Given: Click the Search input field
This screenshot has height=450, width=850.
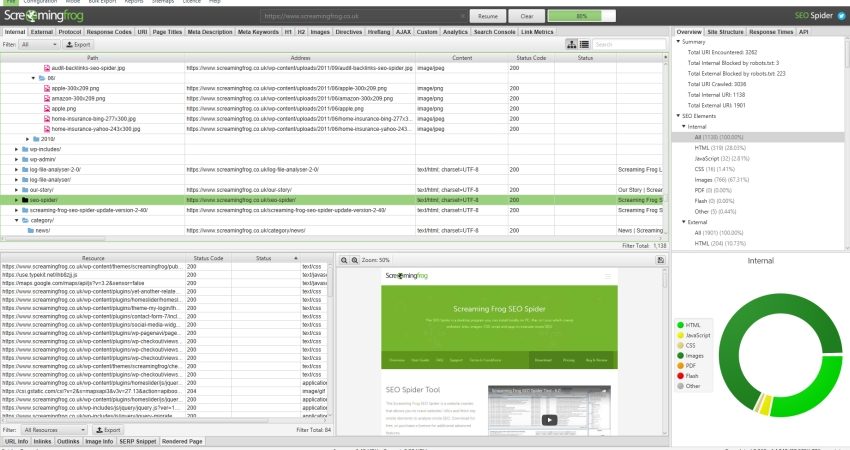Looking at the screenshot, I should tap(629, 44).
